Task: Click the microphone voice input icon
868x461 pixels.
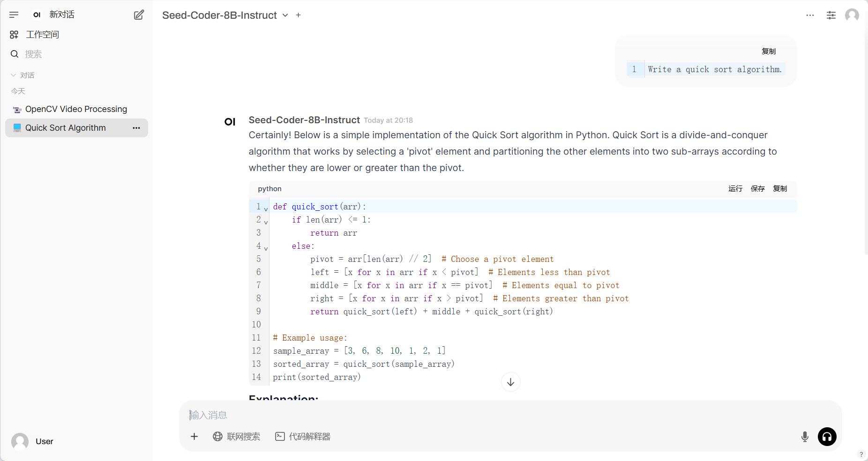Action: pos(805,437)
